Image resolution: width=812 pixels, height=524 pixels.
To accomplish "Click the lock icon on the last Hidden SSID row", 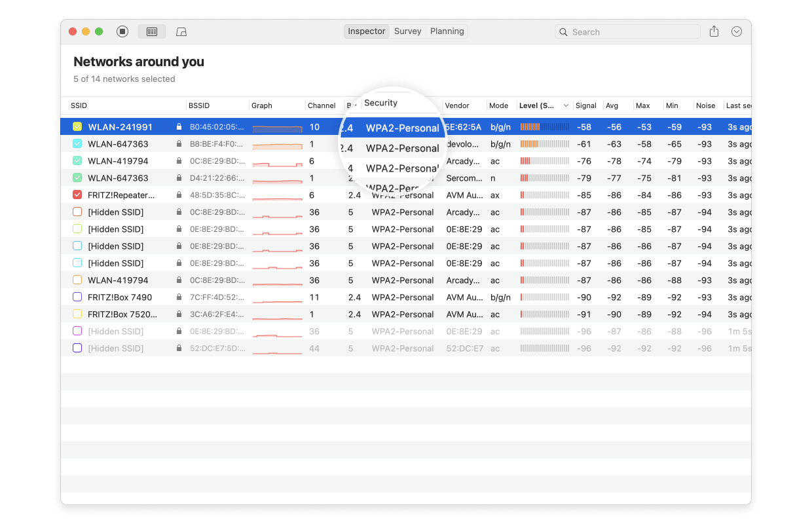I will coord(178,348).
